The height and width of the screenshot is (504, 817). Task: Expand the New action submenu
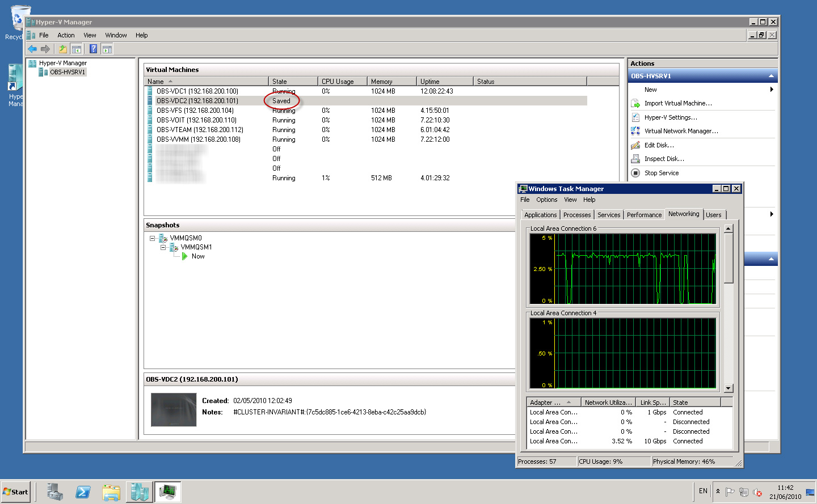(772, 89)
